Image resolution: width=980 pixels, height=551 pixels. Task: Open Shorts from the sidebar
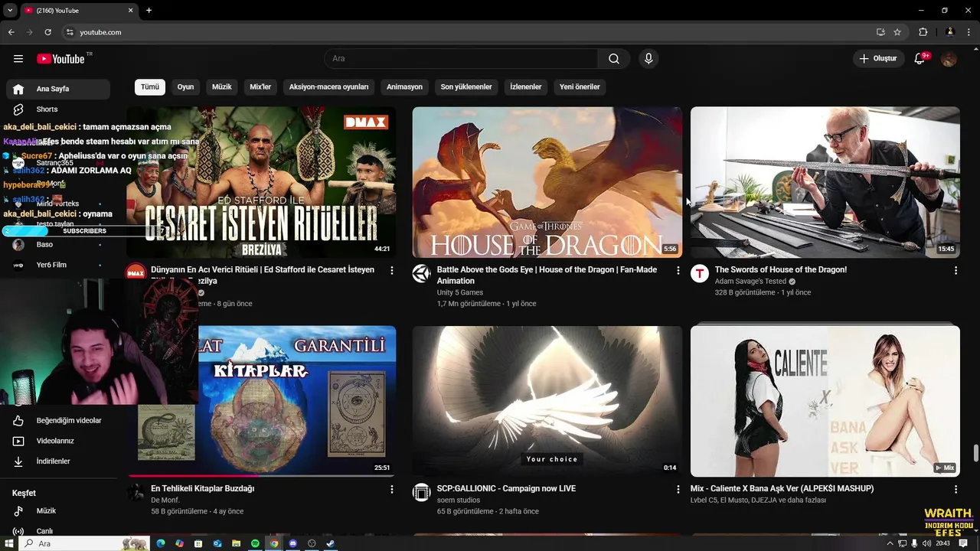(x=58, y=109)
